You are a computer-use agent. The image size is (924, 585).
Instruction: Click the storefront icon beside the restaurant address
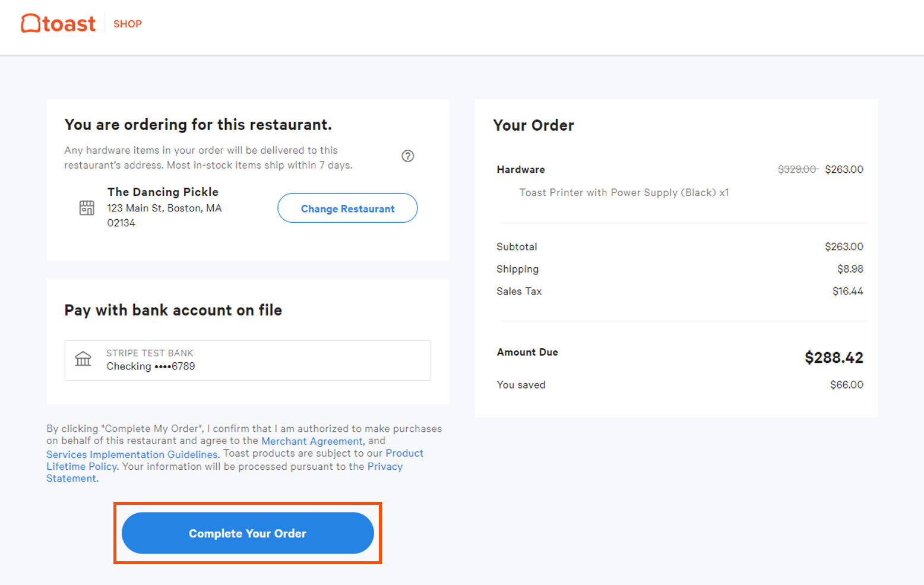[x=86, y=207]
